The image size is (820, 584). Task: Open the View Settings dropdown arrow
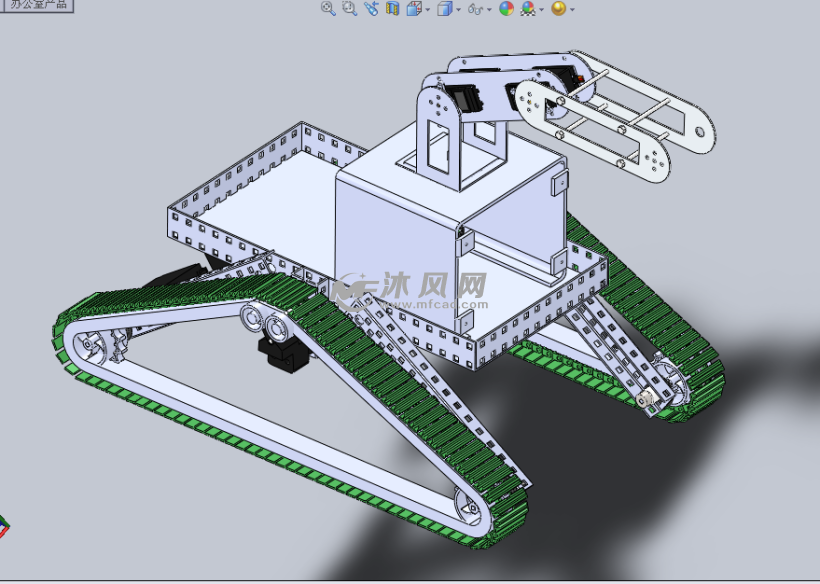(x=571, y=10)
